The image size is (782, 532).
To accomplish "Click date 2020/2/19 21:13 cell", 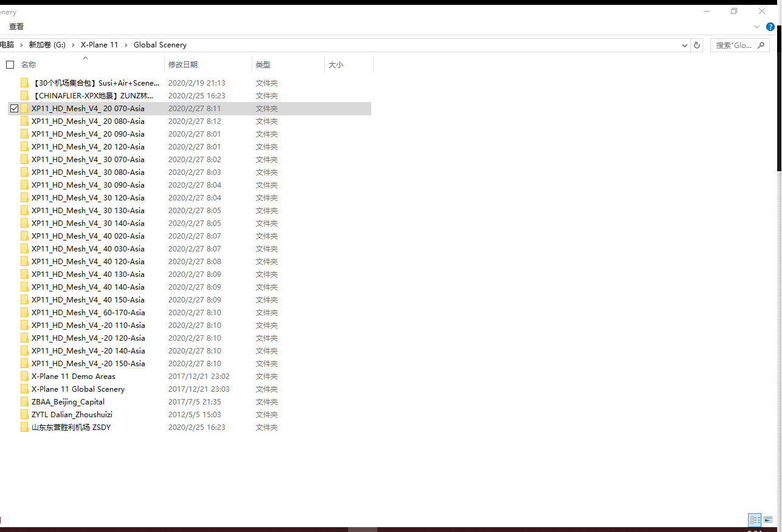I will pyautogui.click(x=197, y=83).
